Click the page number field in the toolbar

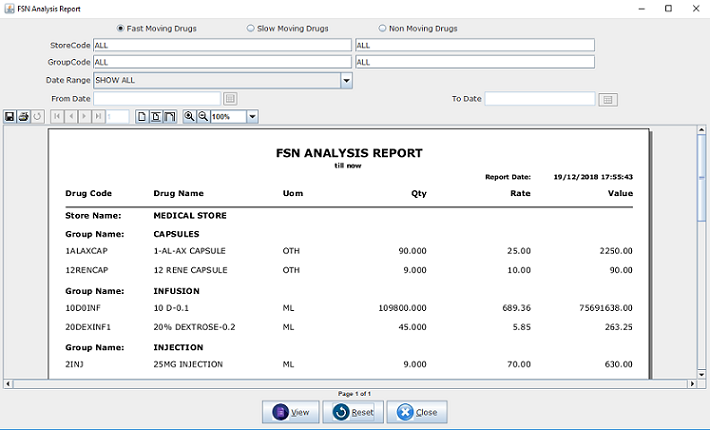[x=117, y=117]
